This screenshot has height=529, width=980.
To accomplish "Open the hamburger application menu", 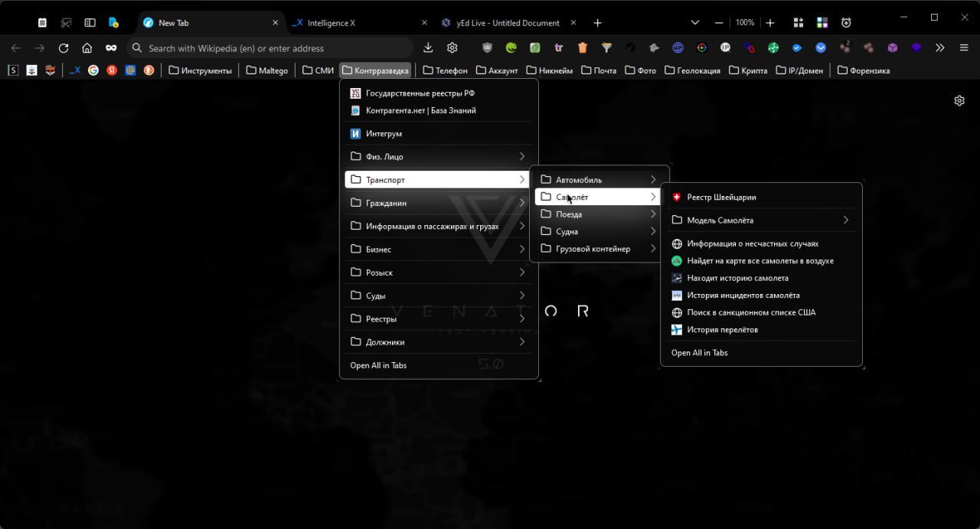I will [964, 47].
